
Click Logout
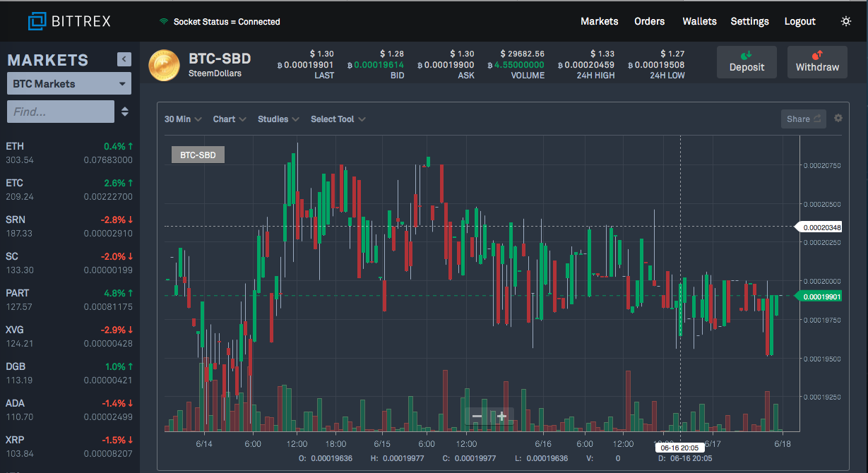[799, 21]
